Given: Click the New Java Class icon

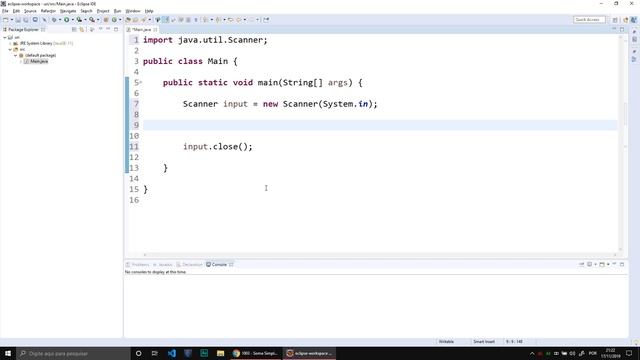Looking at the screenshot, I should [114, 20].
